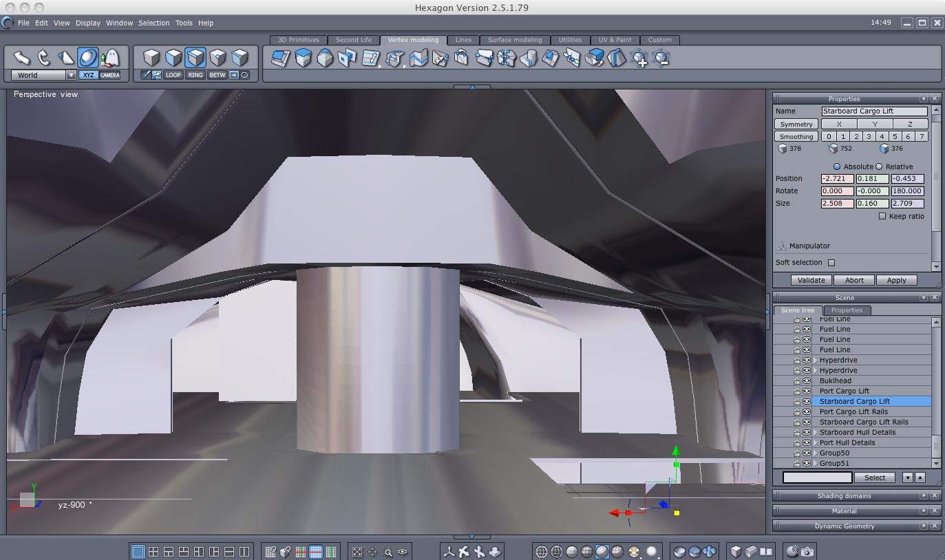Hide the Bulkhead object via eye icon
The width and height of the screenshot is (945, 560).
(x=806, y=380)
